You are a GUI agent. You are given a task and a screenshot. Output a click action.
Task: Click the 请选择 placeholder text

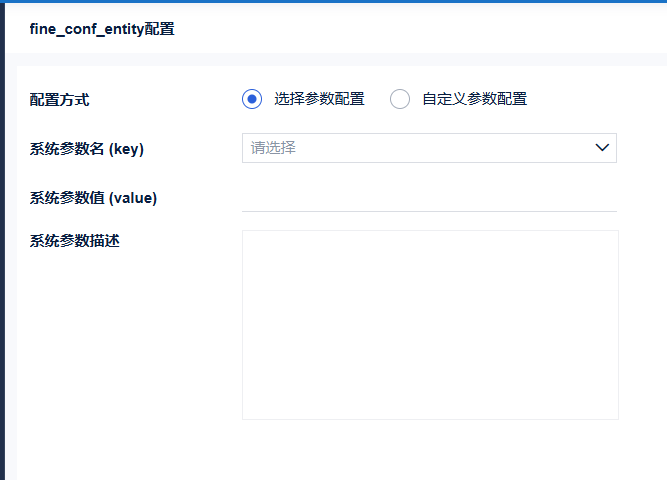click(x=273, y=148)
